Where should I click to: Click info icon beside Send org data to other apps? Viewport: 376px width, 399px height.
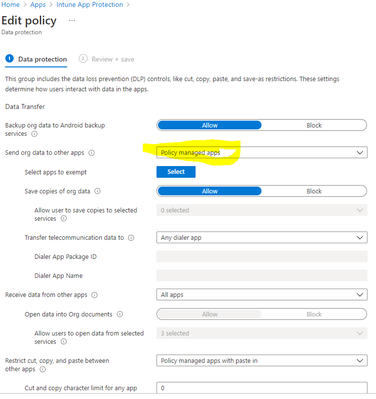91,153
